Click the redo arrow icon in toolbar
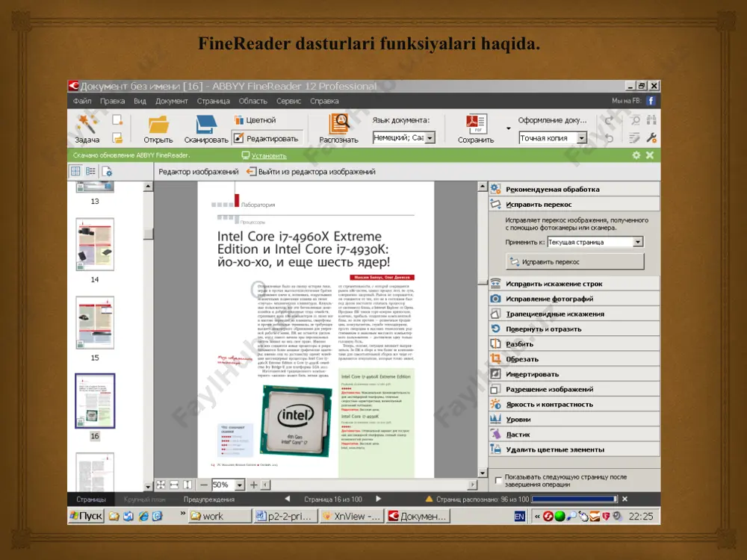The image size is (747, 560). pyautogui.click(x=609, y=120)
